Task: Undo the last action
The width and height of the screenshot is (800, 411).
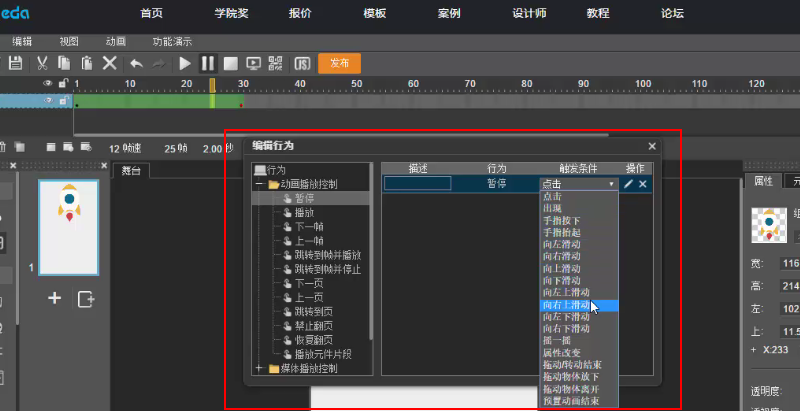Action: [136, 64]
